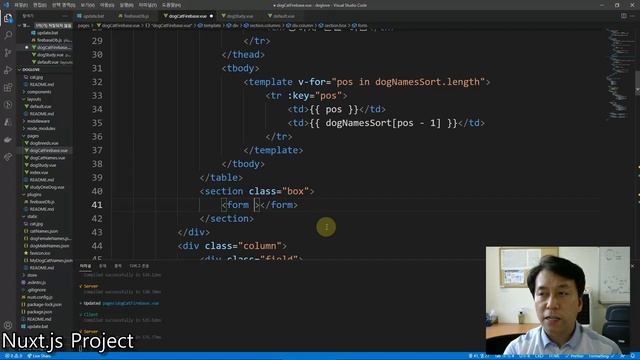Switch to the dogStudy.vue editor tab
Image resolution: width=640 pixels, height=360 pixels.
(237, 16)
